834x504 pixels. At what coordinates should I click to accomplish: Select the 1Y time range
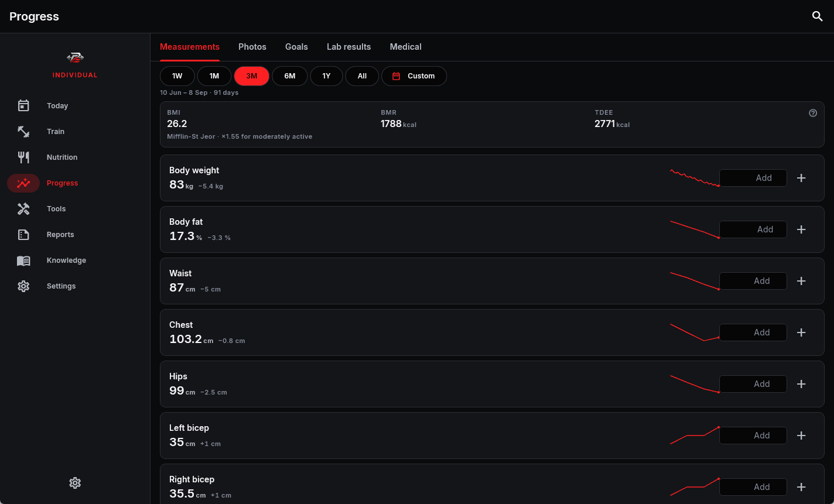(326, 76)
